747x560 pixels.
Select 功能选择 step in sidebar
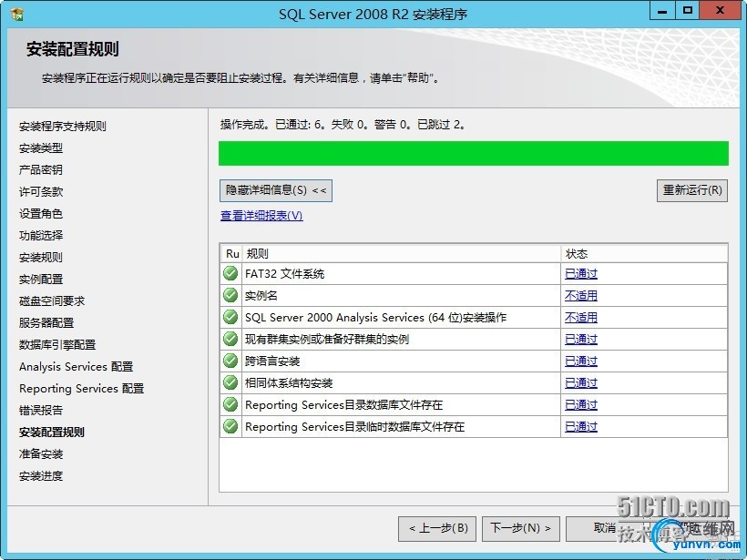click(41, 235)
